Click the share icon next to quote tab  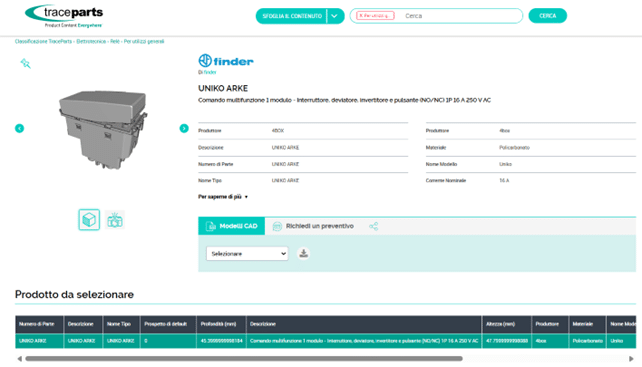[x=373, y=226]
